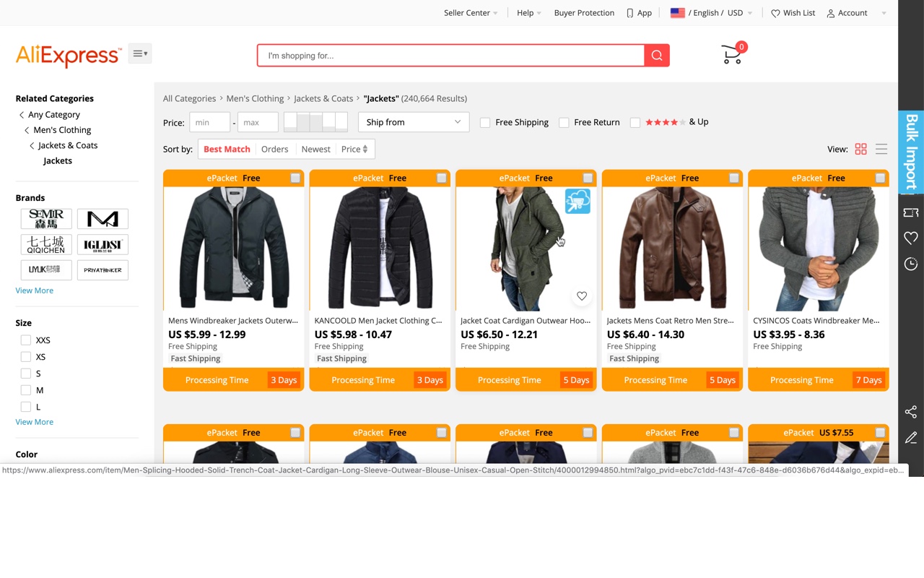Adjust the price range histogram slider
924x578 pixels.
pos(315,122)
